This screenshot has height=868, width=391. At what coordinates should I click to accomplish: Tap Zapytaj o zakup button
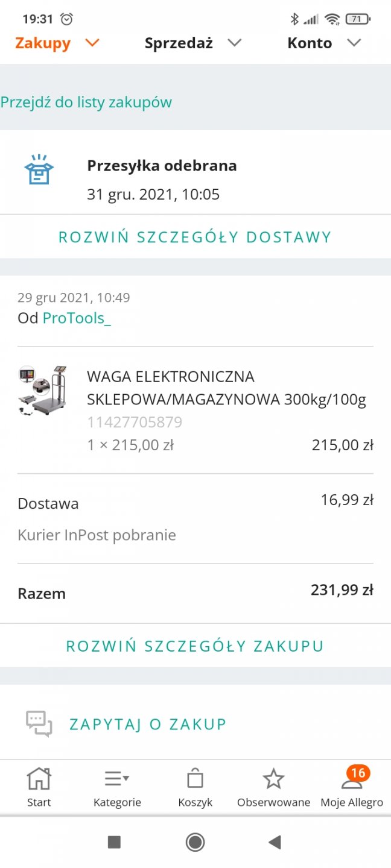148,724
